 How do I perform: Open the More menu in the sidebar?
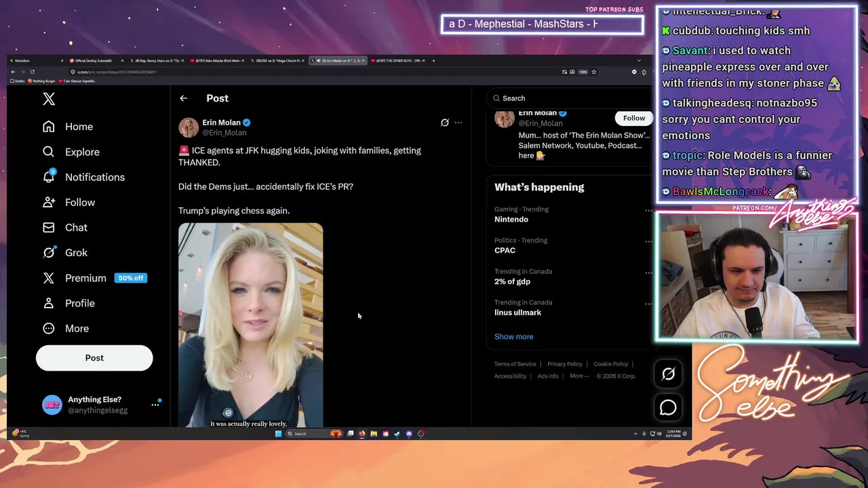(66, 329)
